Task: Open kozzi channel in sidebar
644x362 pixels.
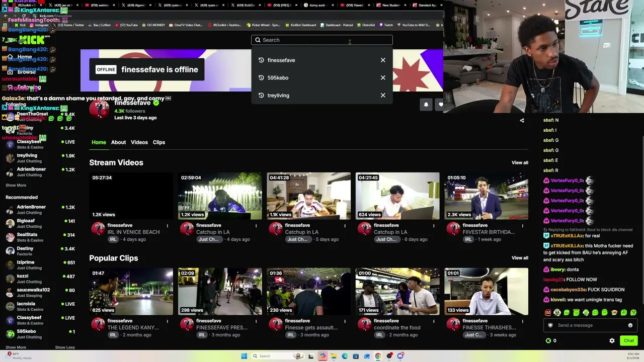Action: (x=40, y=279)
